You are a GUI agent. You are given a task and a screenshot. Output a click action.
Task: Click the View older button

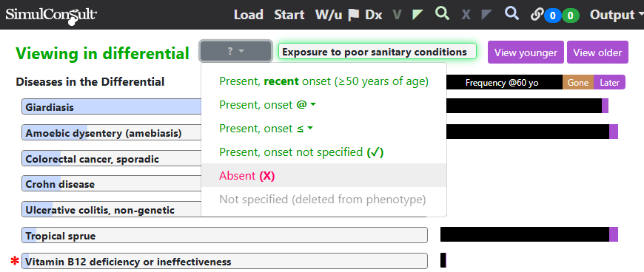click(x=597, y=52)
